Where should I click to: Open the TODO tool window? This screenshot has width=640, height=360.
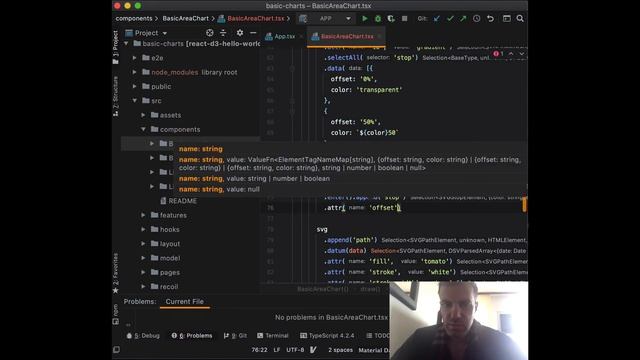point(378,336)
